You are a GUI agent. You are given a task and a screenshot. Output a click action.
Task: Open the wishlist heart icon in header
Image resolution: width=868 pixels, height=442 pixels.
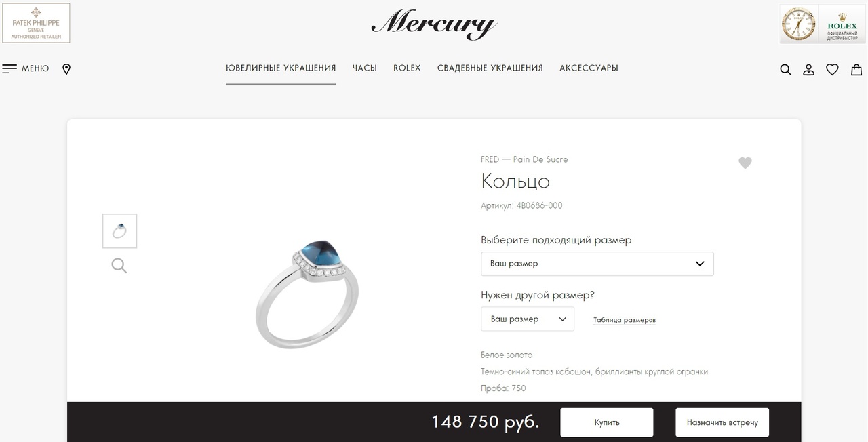[832, 69]
